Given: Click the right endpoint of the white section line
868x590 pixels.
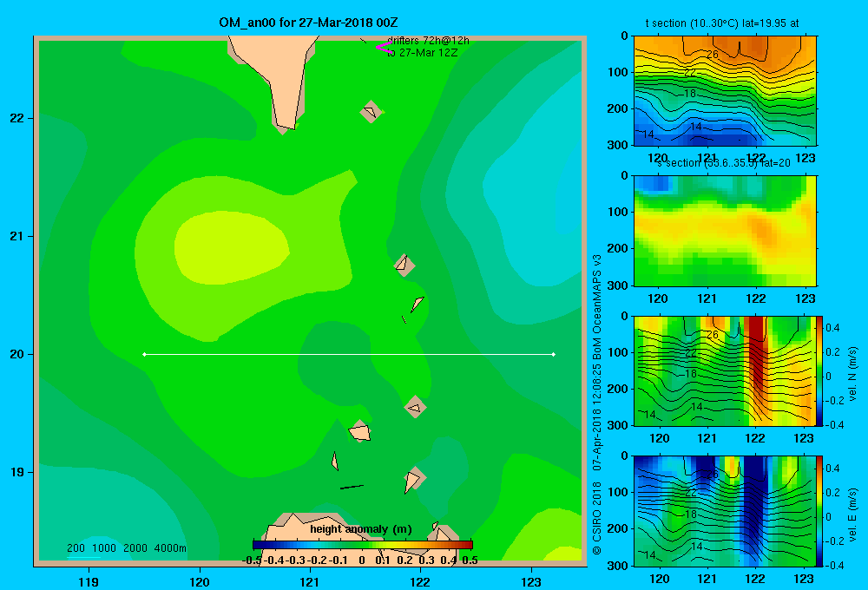Looking at the screenshot, I should tap(554, 354).
